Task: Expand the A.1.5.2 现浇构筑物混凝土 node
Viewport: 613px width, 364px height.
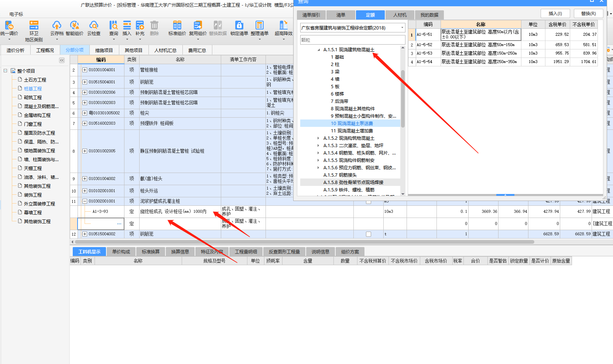Action: pos(318,138)
